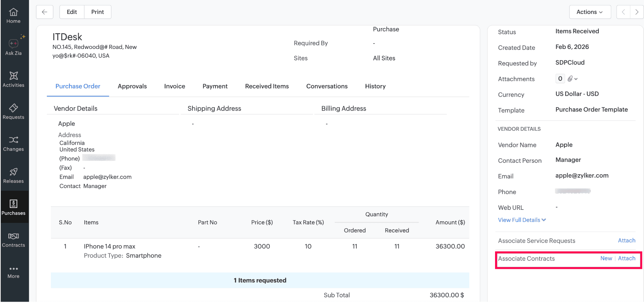Open the Releases module
Screen dimensions: 644x303
pyautogui.click(x=13, y=176)
